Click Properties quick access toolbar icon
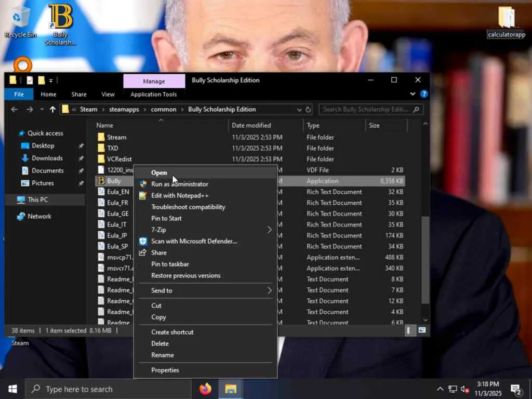This screenshot has height=399, width=532. 30,80
